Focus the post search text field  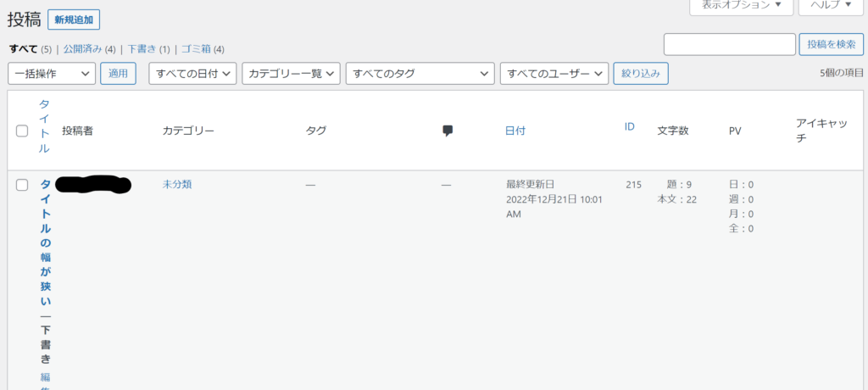pos(729,44)
